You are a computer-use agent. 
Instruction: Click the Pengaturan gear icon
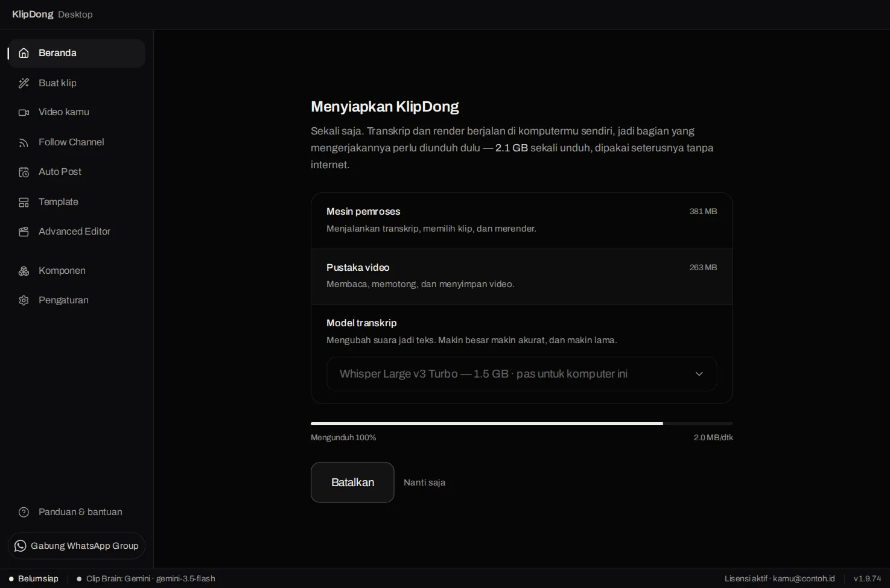(x=24, y=300)
